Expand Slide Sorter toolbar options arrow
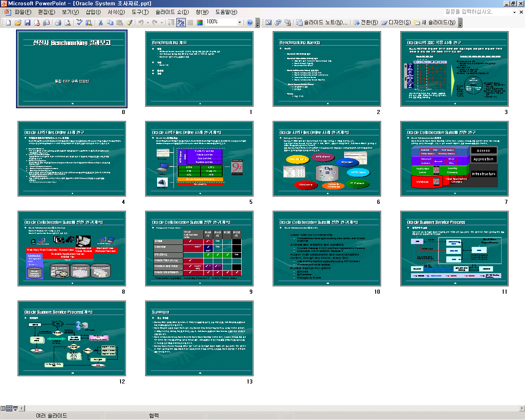 coord(460,23)
